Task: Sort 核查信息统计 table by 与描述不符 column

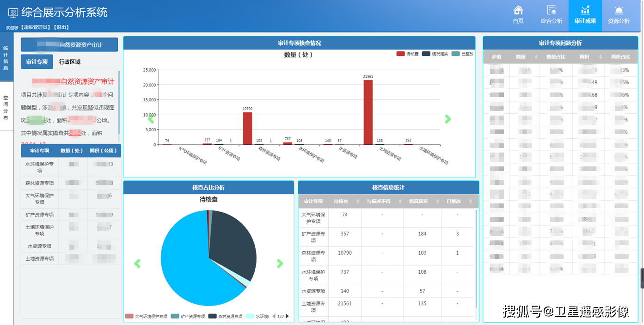Action: click(x=382, y=202)
